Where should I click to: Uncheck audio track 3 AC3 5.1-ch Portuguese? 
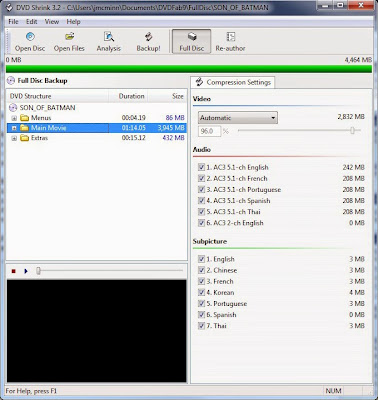201,189
